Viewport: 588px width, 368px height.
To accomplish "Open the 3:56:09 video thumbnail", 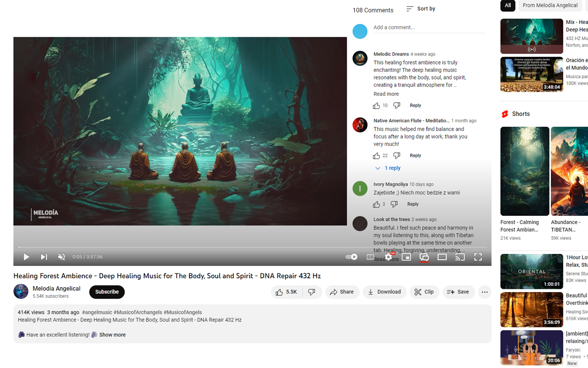I will pos(531,310).
